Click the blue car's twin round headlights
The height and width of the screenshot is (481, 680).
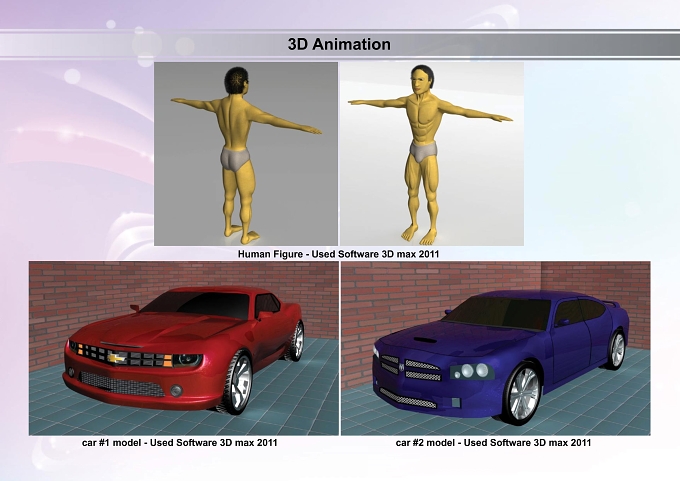474,370
